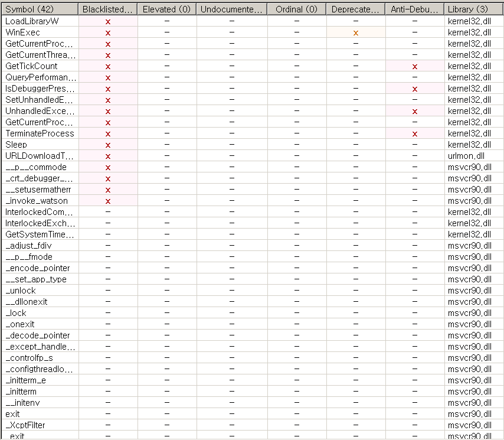
Task: Click the blacklisted X mark for WinExec
Action: 107,33
